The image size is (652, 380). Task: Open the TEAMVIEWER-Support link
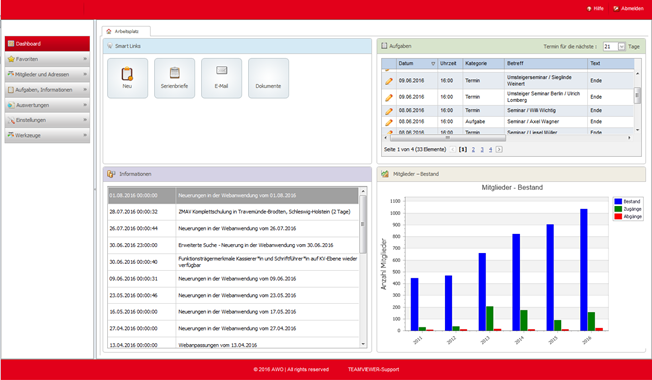tap(373, 369)
